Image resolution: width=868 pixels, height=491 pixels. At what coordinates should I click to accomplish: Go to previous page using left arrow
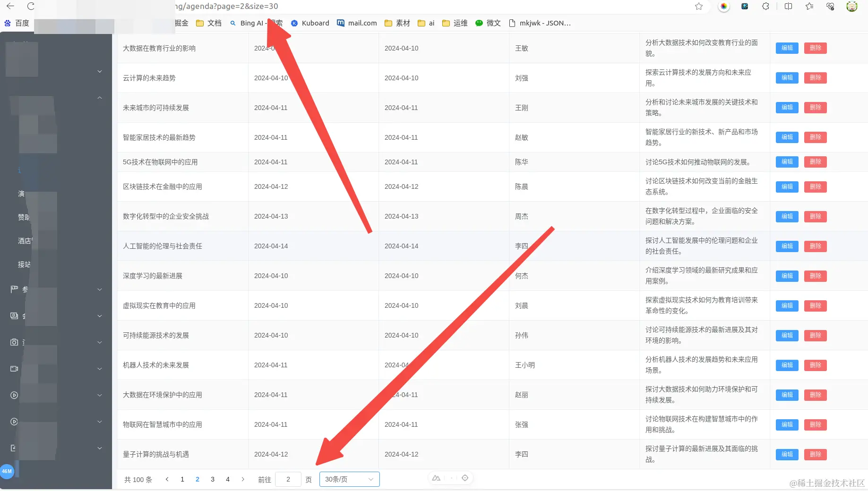point(167,479)
